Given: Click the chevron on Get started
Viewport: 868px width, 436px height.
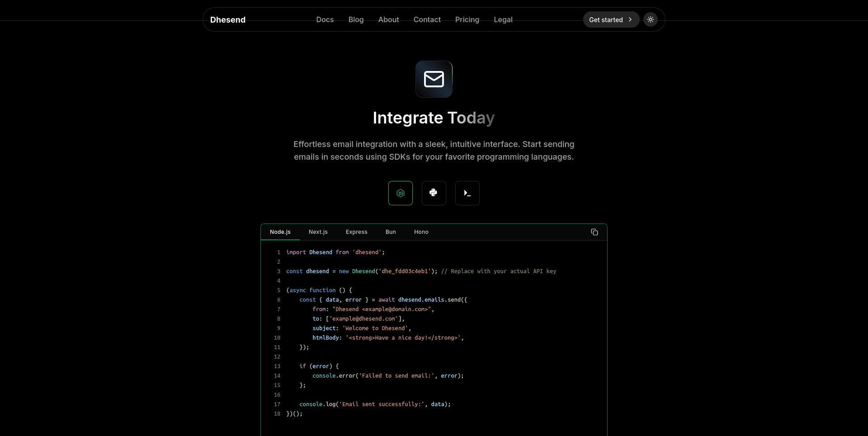Looking at the screenshot, I should 629,19.
